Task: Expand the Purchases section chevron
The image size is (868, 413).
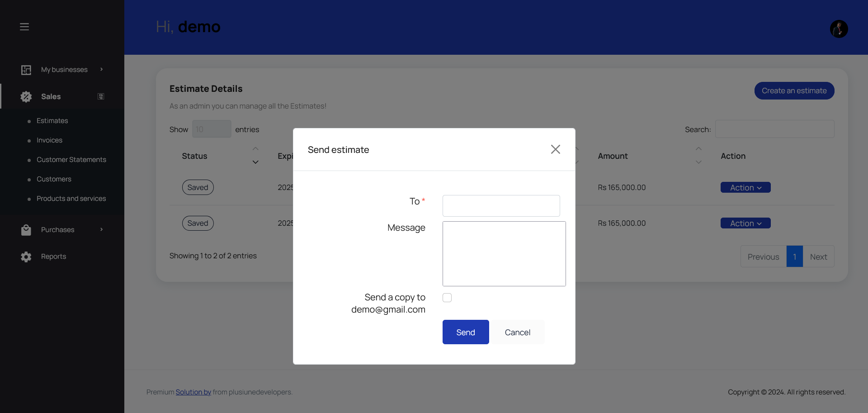Action: click(101, 229)
